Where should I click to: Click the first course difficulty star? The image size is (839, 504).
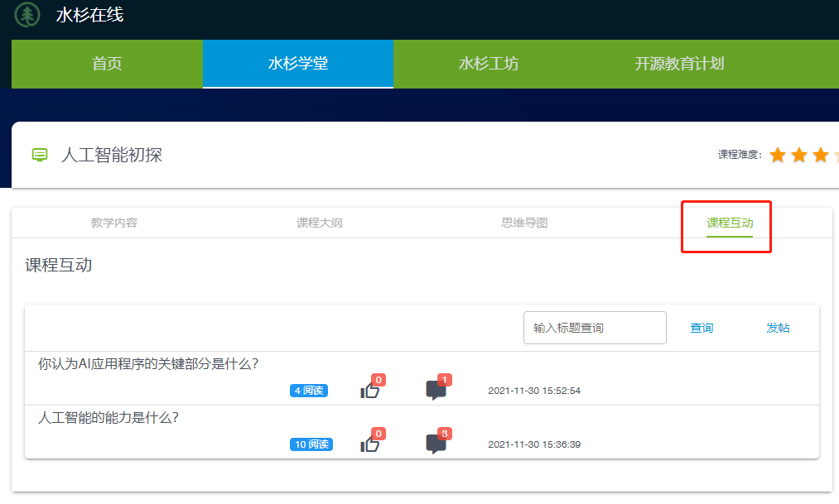click(x=777, y=155)
